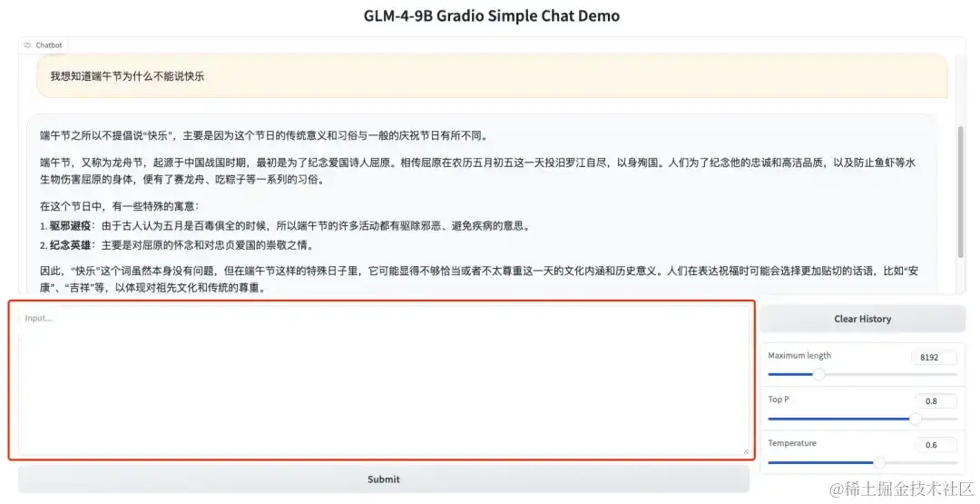
Task: Click the Temperature label
Action: (792, 443)
